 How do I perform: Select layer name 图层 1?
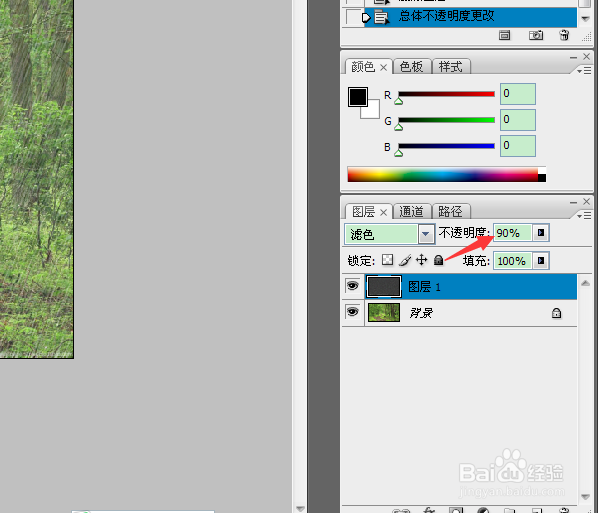(x=424, y=287)
